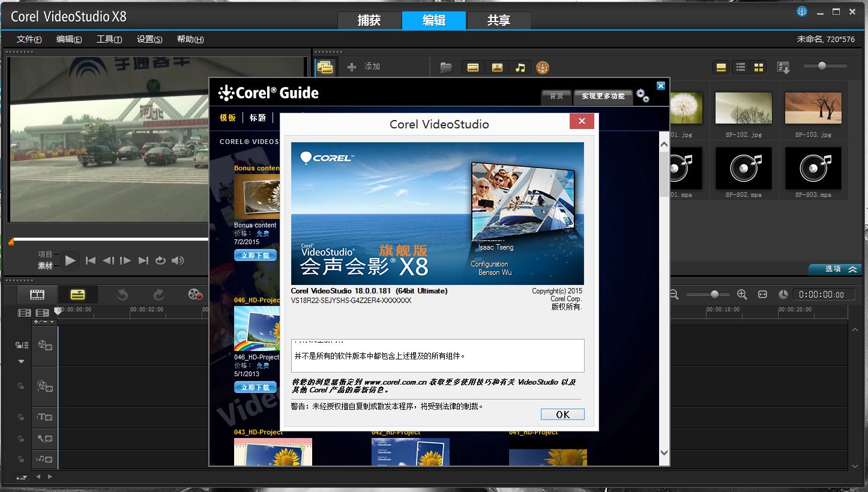Screen dimensions: 868x492
Task: Toggle show audio files filter in library
Action: pos(520,68)
